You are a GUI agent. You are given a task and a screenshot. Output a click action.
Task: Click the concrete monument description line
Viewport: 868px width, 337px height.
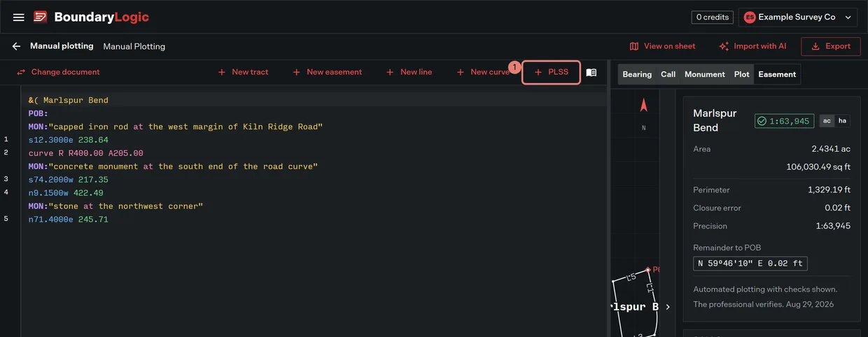coord(173,166)
